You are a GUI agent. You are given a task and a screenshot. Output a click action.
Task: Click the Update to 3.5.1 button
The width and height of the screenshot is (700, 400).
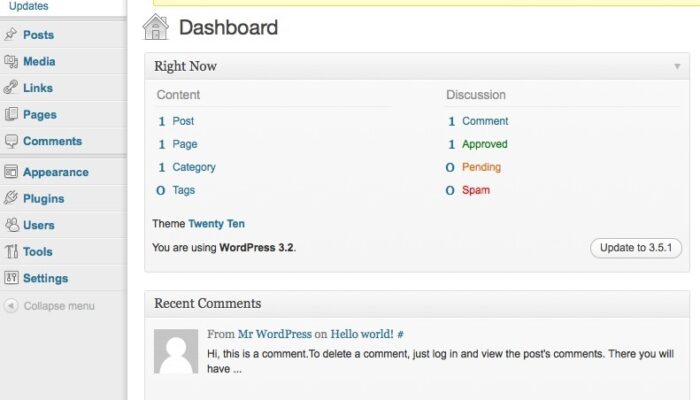pos(636,248)
